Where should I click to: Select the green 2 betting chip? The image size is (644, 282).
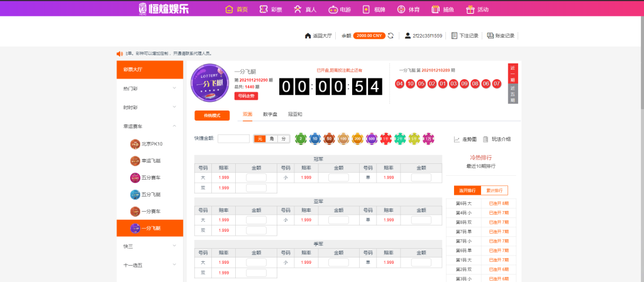tap(301, 138)
